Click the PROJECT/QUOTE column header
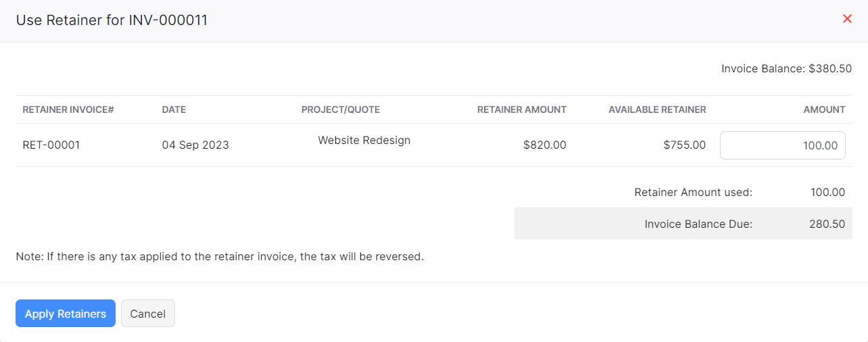 click(x=341, y=109)
